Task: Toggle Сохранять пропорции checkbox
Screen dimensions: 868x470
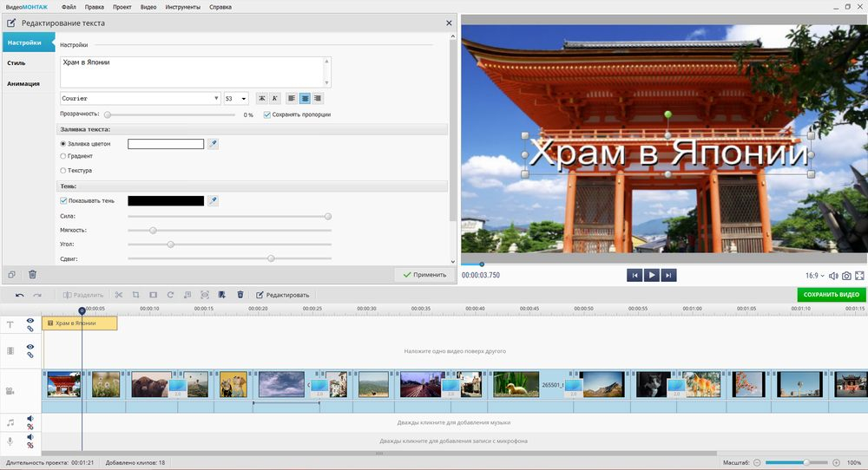Action: tap(266, 114)
